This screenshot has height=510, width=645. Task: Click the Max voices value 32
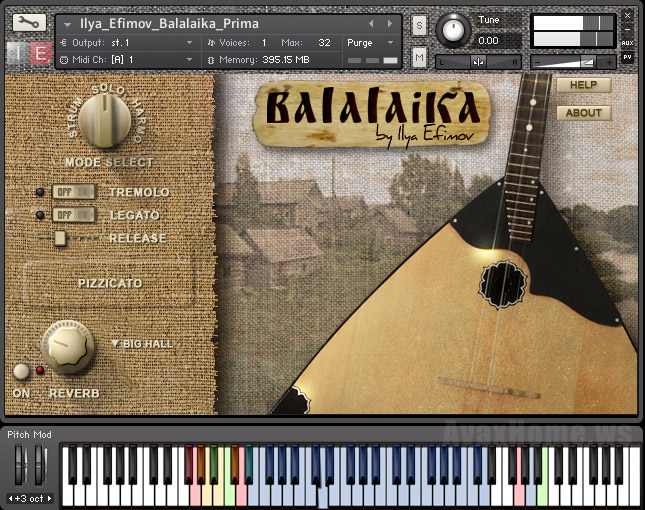(x=325, y=43)
